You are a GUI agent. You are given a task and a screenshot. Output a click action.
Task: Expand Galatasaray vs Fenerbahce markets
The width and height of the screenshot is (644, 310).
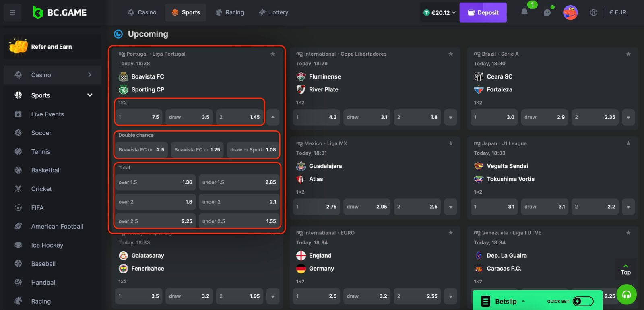(x=273, y=296)
